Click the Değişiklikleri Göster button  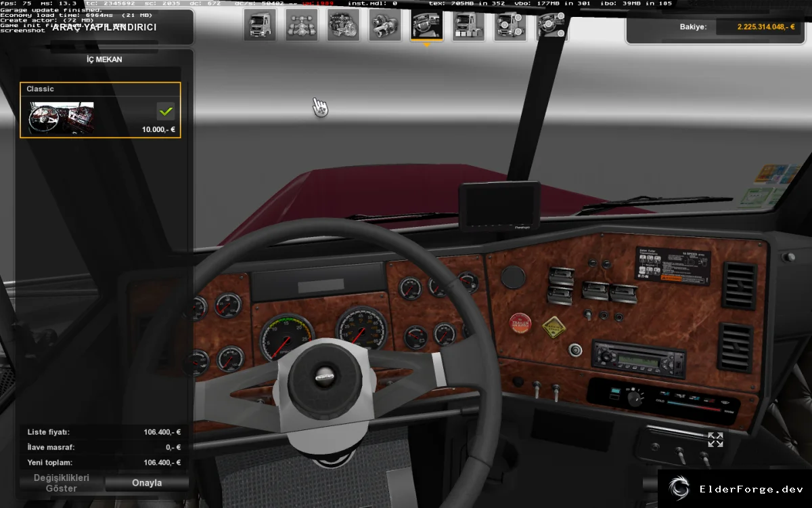coord(62,483)
